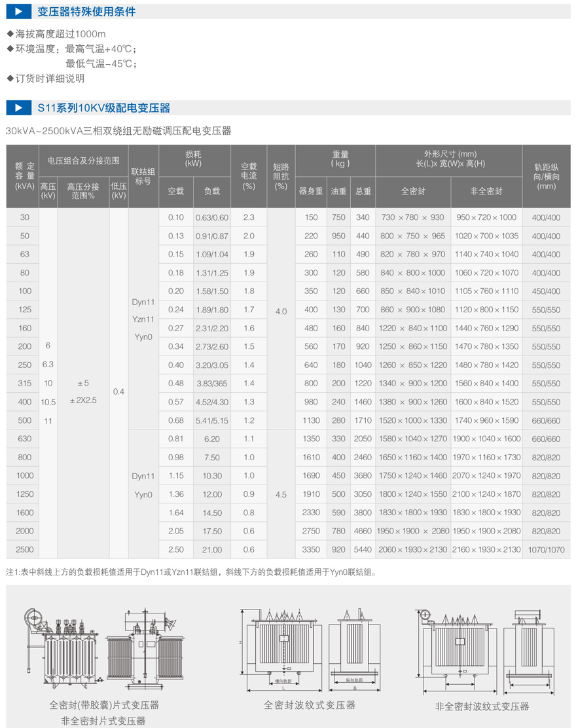Click the 短路阻抗(%) column header
This screenshot has height=728, width=576.
281,176
